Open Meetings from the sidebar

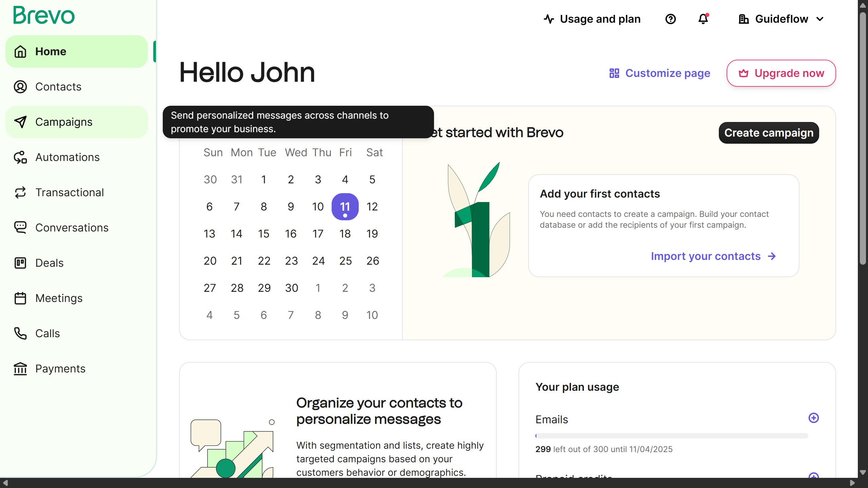click(59, 298)
